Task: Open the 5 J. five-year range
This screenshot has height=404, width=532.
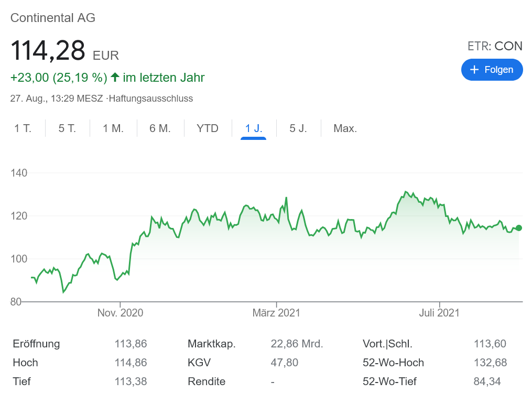Action: (x=298, y=128)
